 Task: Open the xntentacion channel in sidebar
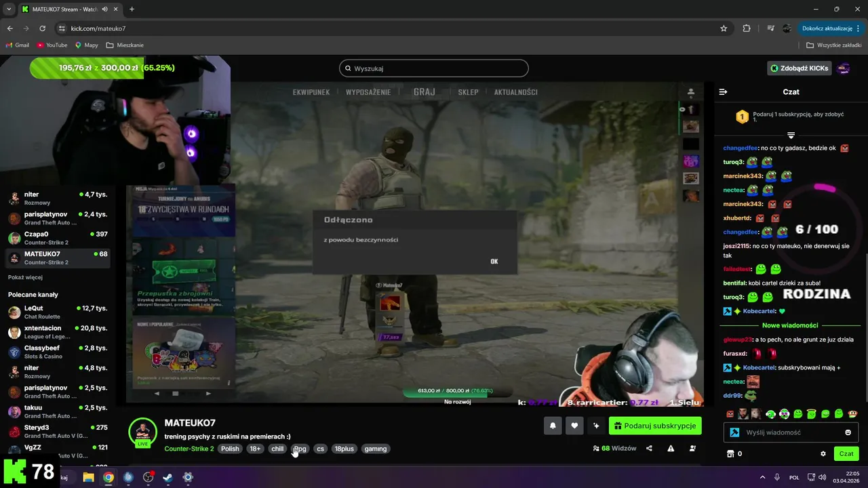(58, 332)
